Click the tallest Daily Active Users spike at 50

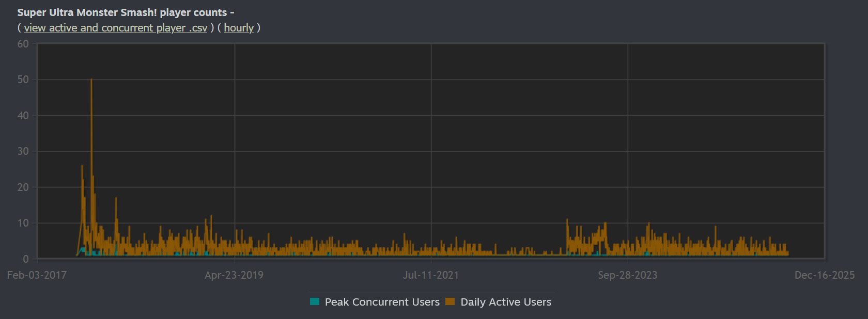(x=91, y=79)
